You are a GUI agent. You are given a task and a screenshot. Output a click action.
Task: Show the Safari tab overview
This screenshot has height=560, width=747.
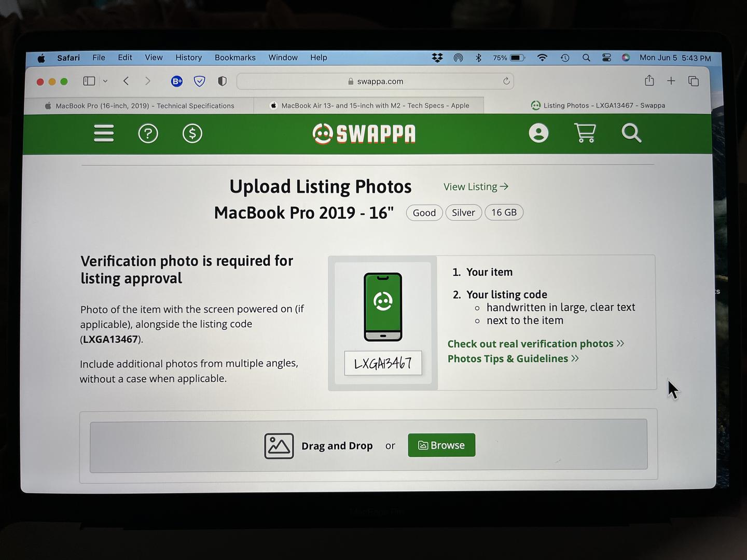694,81
